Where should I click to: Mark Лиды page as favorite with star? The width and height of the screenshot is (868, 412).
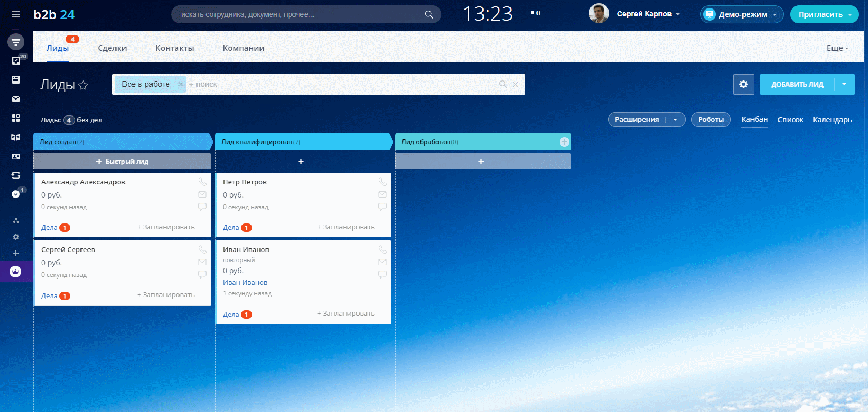[x=83, y=85]
